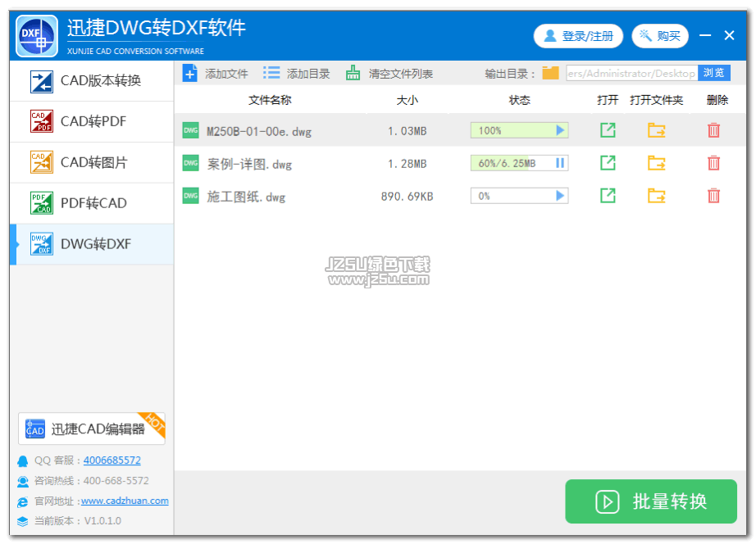
Task: Select file name M250B-01-00e.dwg
Action: click(x=259, y=132)
